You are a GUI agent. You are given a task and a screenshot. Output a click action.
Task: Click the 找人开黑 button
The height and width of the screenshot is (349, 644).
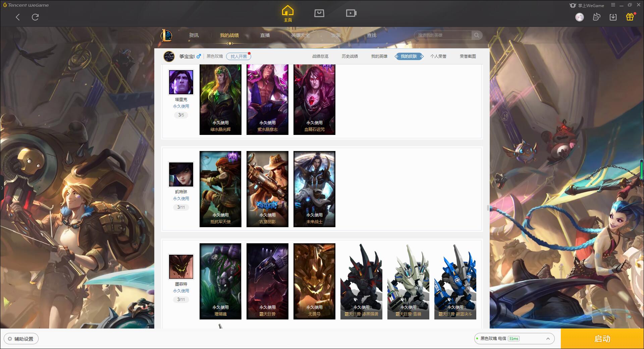238,56
